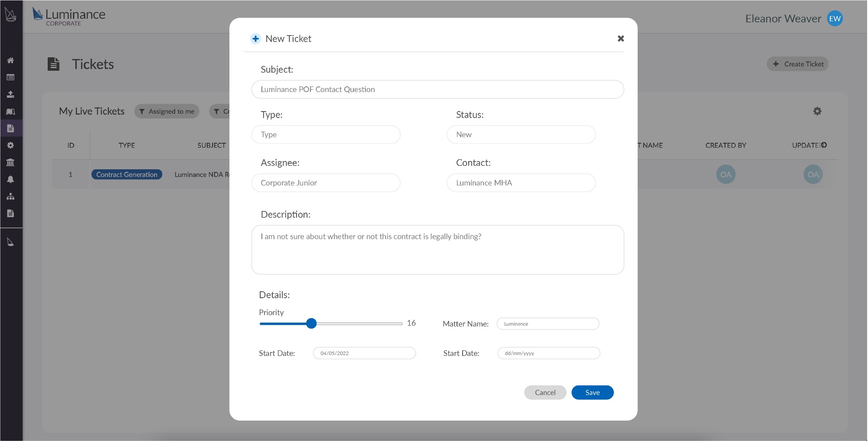Screen dimensions: 868x441
Task: Click into the Subject input field
Action: [437, 89]
